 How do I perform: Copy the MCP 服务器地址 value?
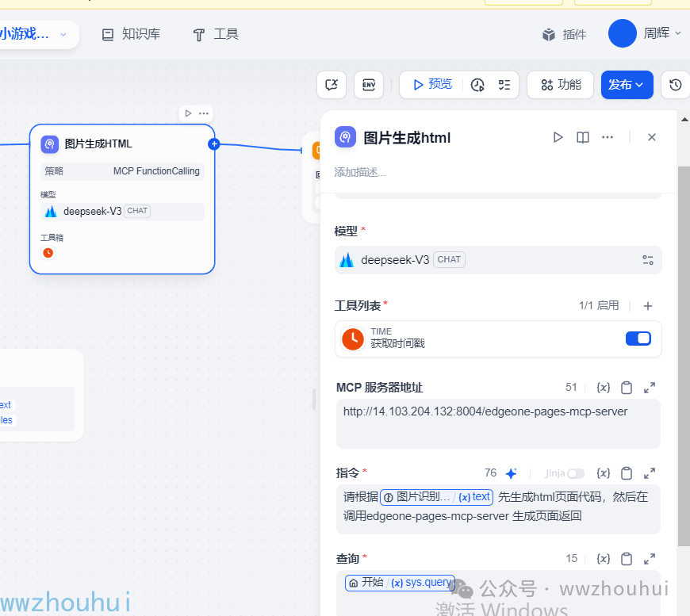(627, 387)
